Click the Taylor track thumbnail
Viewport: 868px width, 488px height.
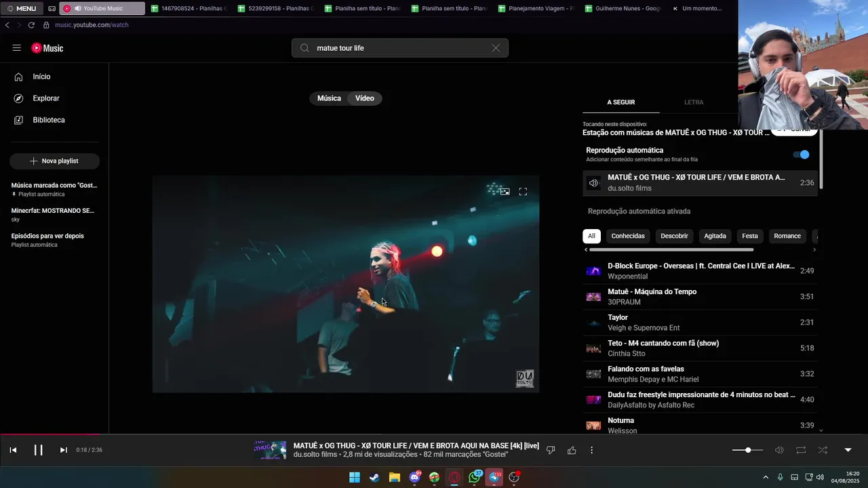593,323
